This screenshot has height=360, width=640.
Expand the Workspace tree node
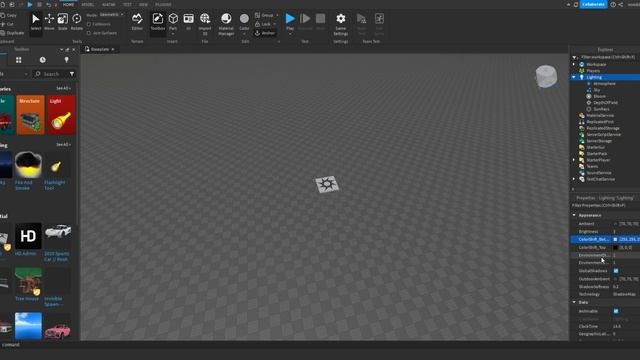(574, 64)
